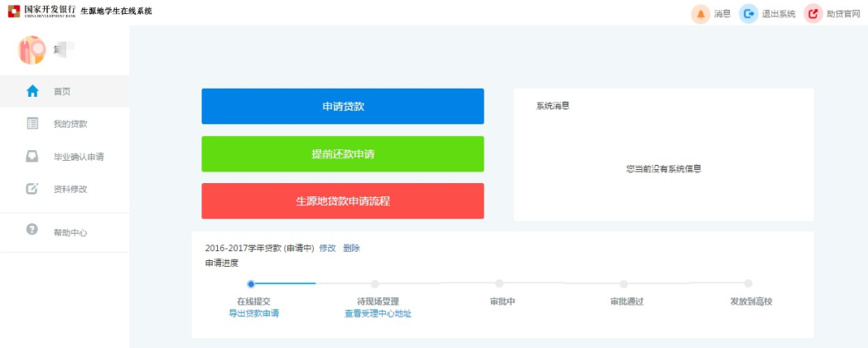Select 毕业确认申请 in sidebar
868x348 pixels.
[78, 157]
